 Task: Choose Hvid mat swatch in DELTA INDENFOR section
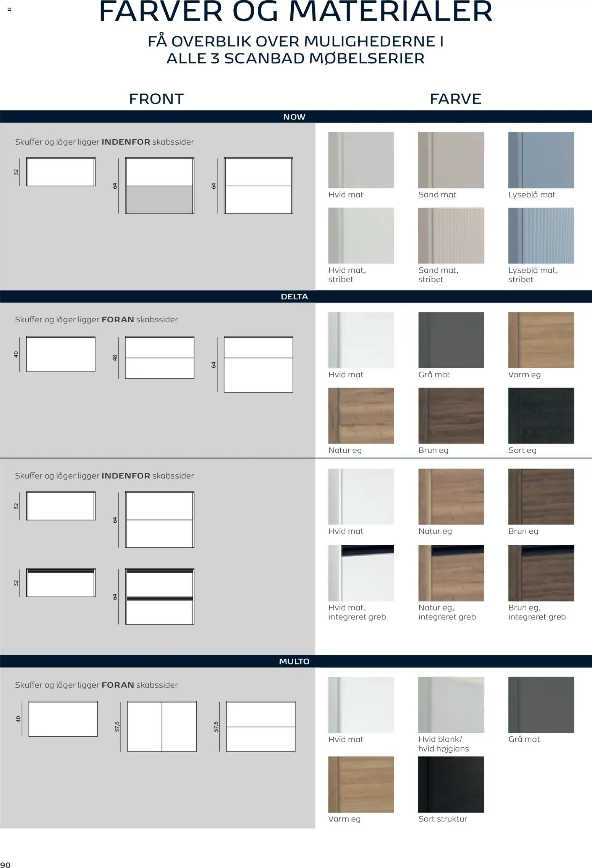pyautogui.click(x=361, y=497)
